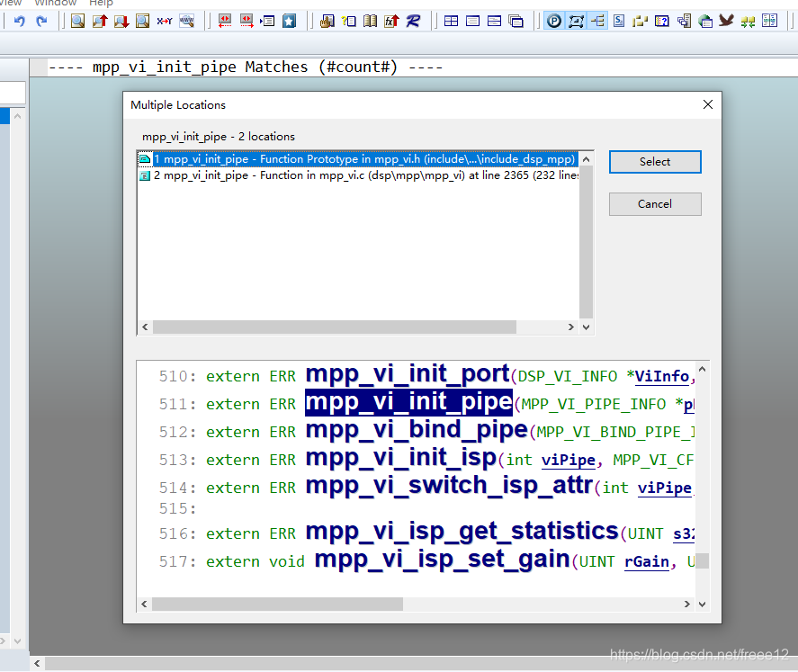Toggle the Relation window panel button
This screenshot has width=798, height=672.
tap(576, 21)
